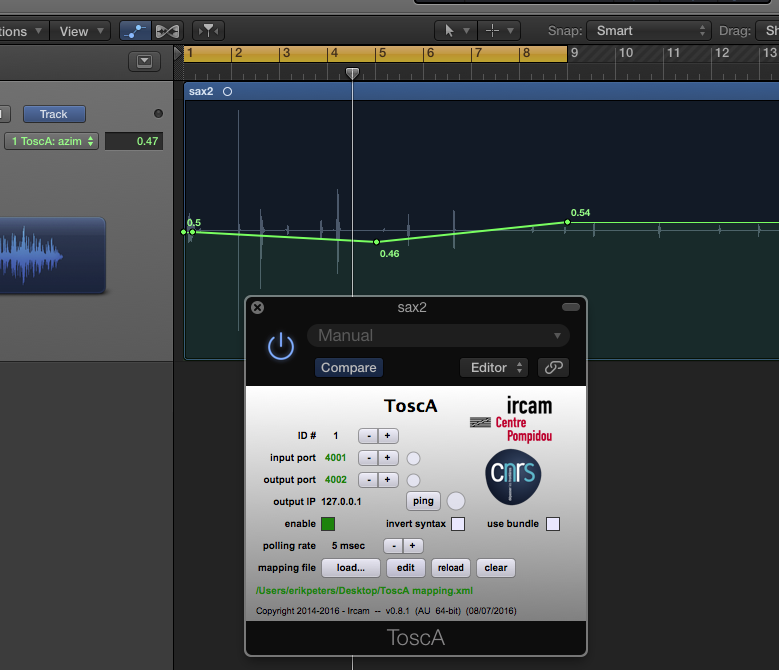Click the output port 4002 value
Viewport: 779px width, 670px height.
point(336,480)
